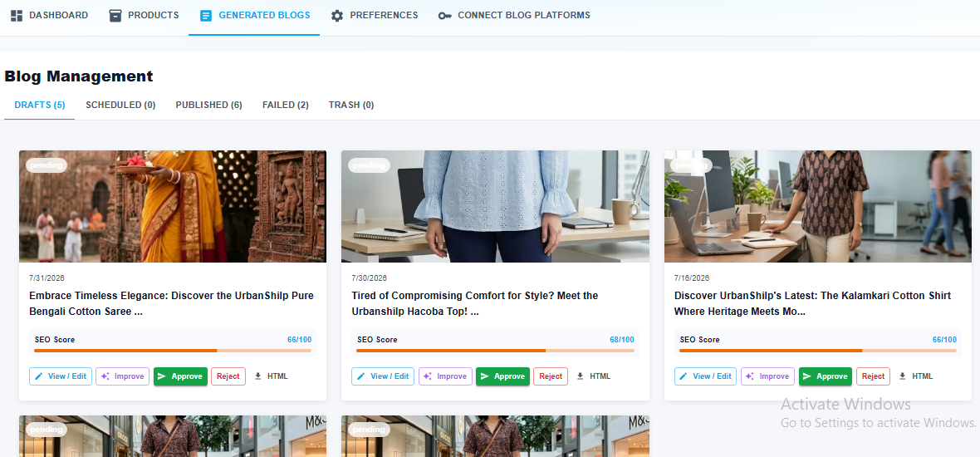980x457 pixels.
Task: Download HTML for the Kalamkari Shirt blog
Action: pyautogui.click(x=916, y=376)
